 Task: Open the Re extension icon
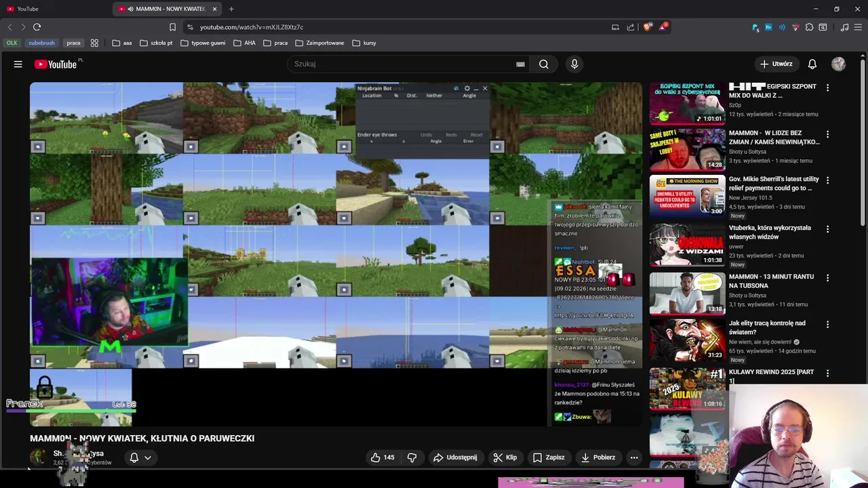768,27
